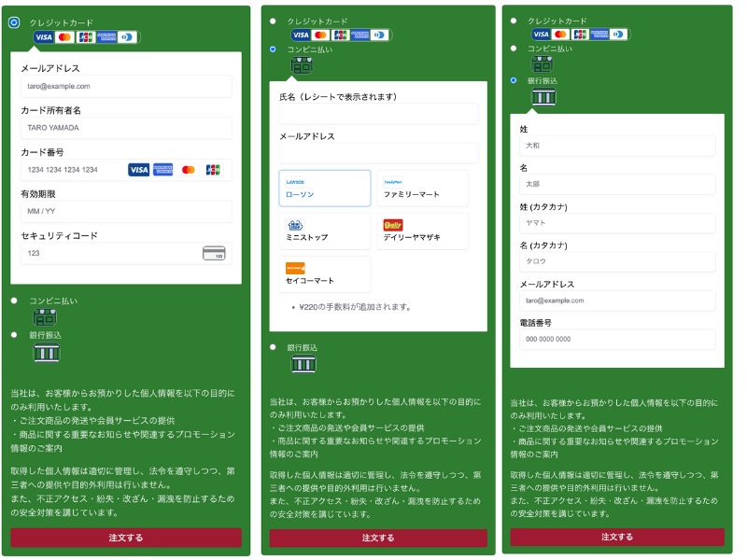Click the Mastercard logo inside the card number field
The width and height of the screenshot is (747, 560).
coord(189,170)
